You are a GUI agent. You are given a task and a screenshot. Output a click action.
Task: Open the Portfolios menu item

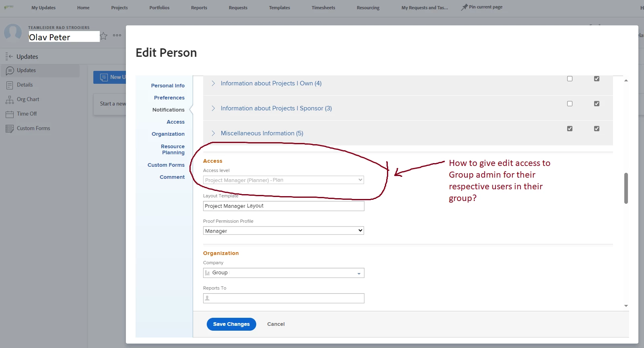point(159,8)
